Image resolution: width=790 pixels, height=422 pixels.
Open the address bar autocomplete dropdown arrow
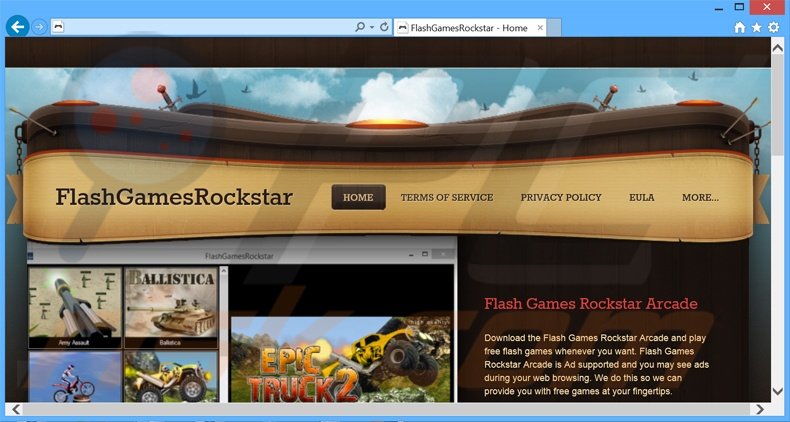[372, 27]
